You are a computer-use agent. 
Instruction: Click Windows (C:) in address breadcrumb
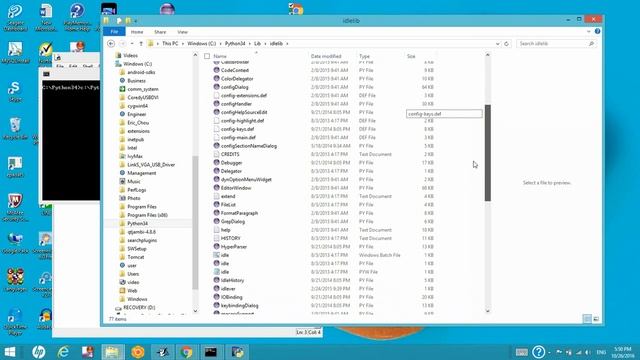click(201, 43)
